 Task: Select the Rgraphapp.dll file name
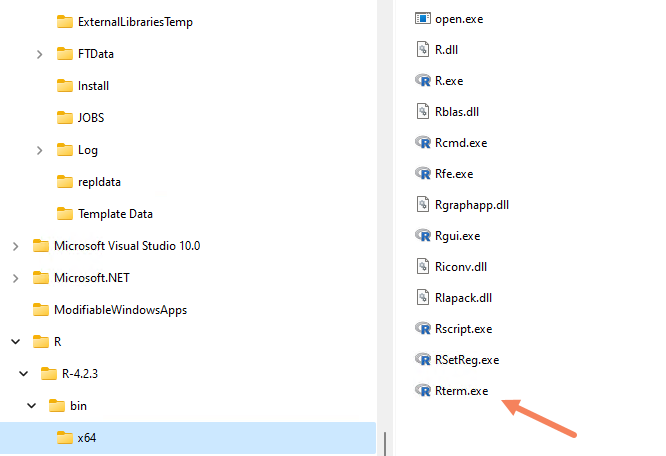click(x=472, y=205)
